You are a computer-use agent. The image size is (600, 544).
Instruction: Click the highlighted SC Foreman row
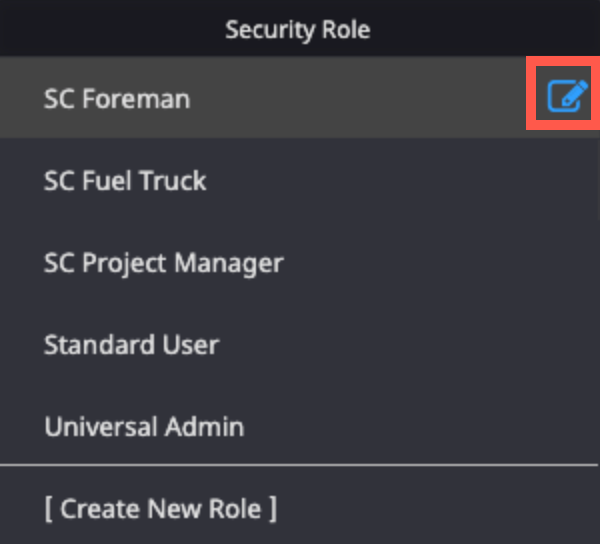coord(298,98)
